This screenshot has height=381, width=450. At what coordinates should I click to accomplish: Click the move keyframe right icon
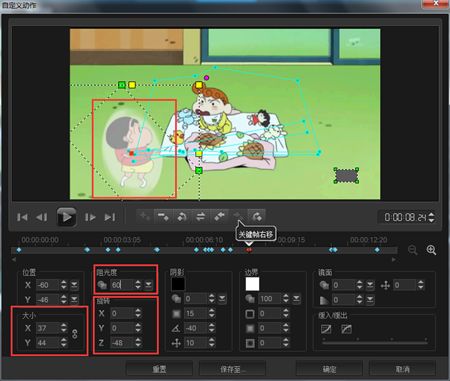(237, 216)
